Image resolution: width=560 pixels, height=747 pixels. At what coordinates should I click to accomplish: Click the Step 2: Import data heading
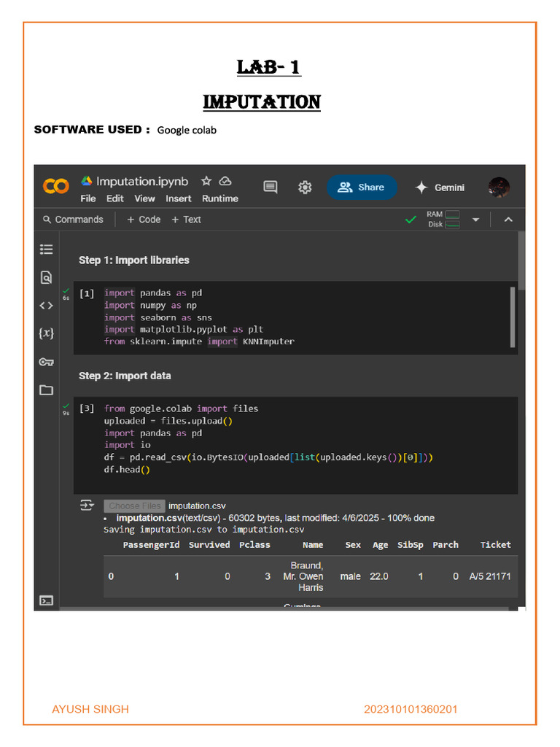click(x=125, y=376)
